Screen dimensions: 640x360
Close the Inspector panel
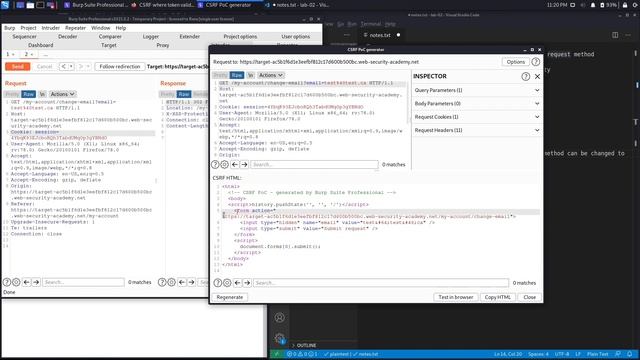tap(538, 76)
